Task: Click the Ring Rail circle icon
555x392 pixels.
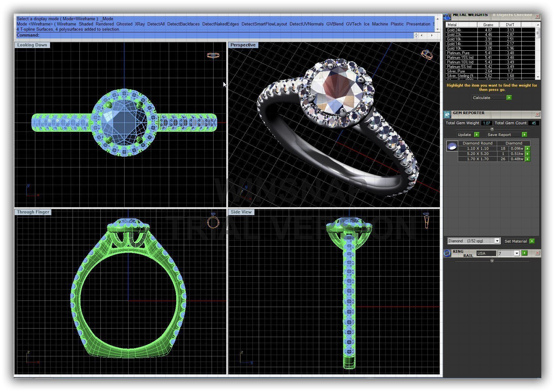Action: [447, 253]
